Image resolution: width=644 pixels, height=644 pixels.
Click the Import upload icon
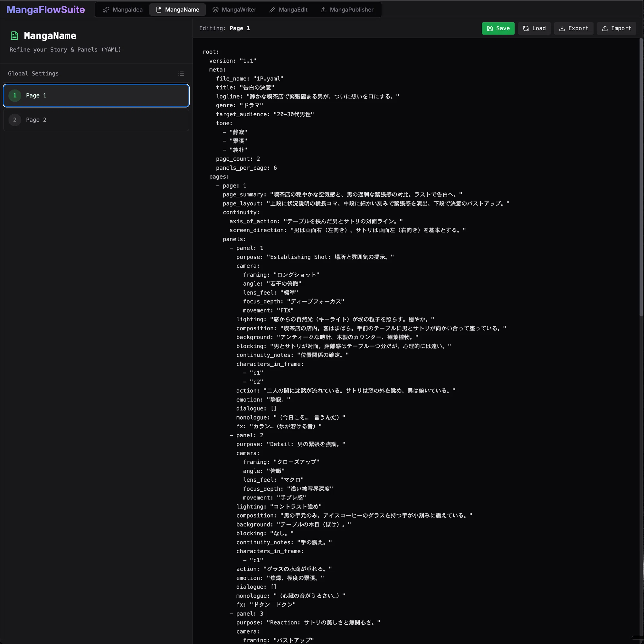click(605, 28)
